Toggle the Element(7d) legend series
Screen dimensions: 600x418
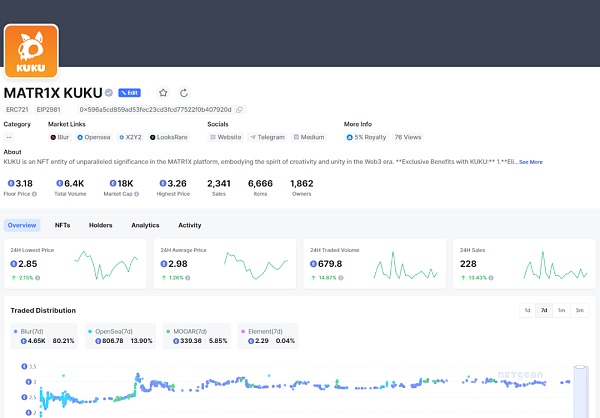pyautogui.click(x=268, y=336)
